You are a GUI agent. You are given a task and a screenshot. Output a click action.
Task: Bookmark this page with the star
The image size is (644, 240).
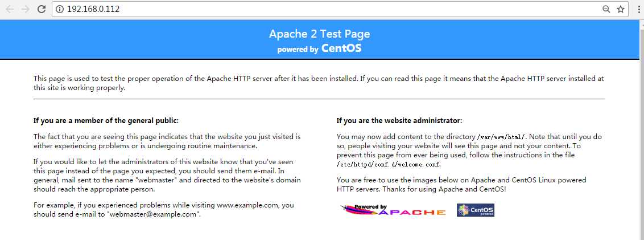point(620,9)
